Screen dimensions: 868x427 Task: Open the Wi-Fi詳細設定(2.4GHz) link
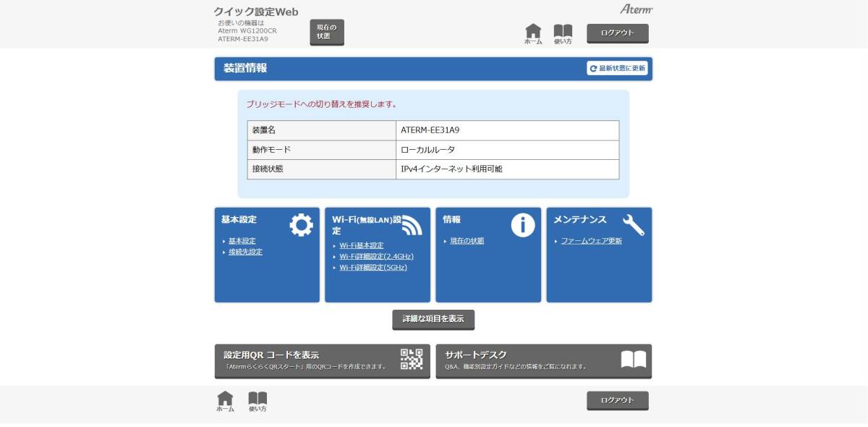377,256
